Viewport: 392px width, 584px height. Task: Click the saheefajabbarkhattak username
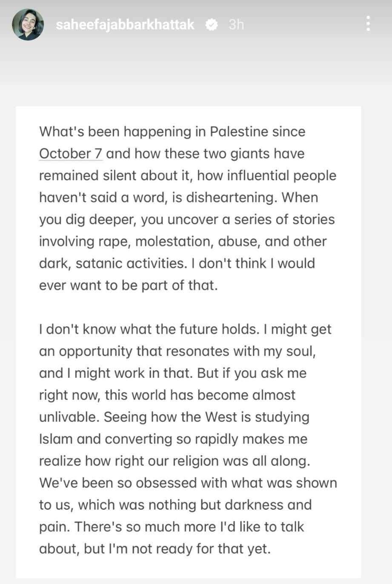point(125,25)
